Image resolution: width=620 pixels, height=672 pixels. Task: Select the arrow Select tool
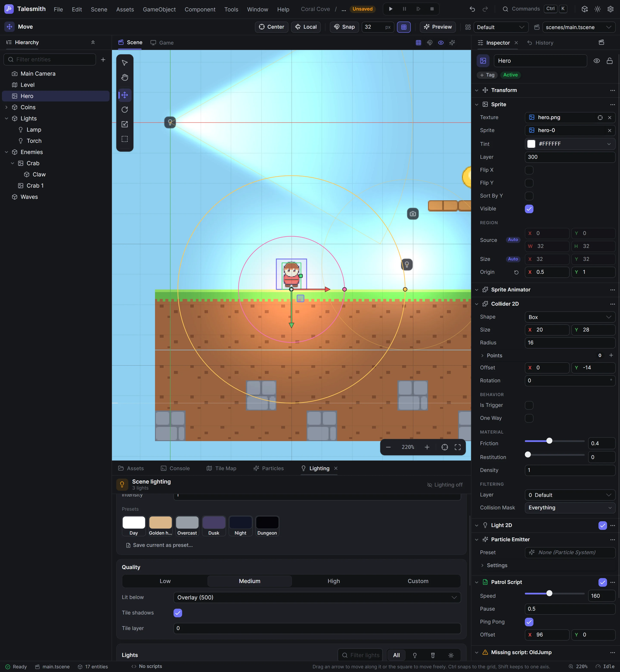point(124,63)
